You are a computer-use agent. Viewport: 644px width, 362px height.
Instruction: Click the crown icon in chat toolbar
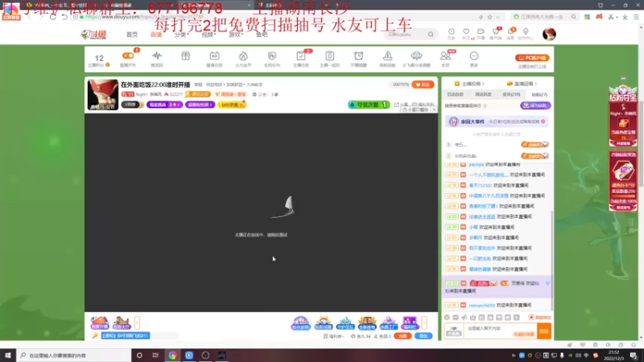coord(473,317)
